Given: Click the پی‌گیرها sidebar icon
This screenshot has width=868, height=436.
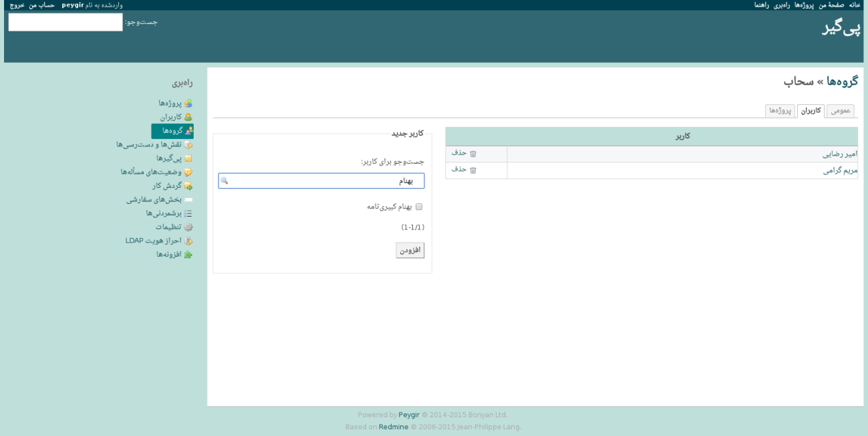Looking at the screenshot, I should 188,158.
